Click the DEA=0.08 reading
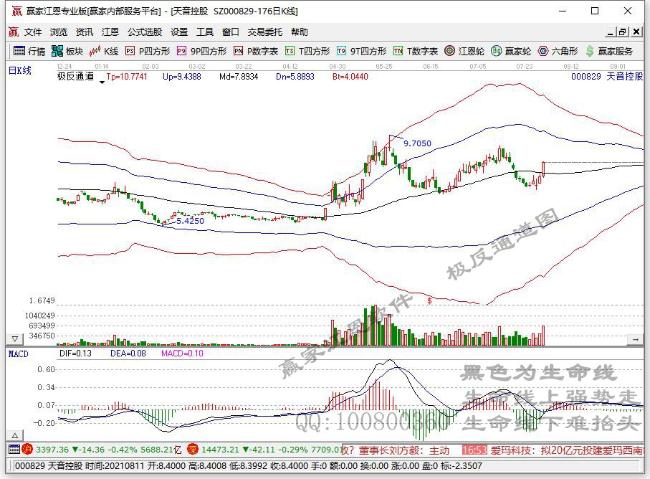Image resolution: width=650 pixels, height=479 pixels. click(128, 353)
